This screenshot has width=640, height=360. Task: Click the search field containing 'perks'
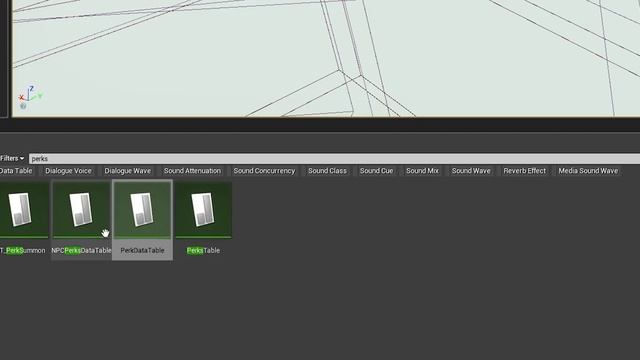coord(334,159)
